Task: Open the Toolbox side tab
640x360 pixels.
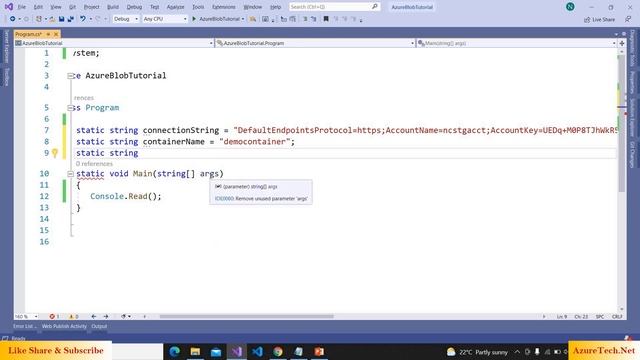Action: pos(6,76)
